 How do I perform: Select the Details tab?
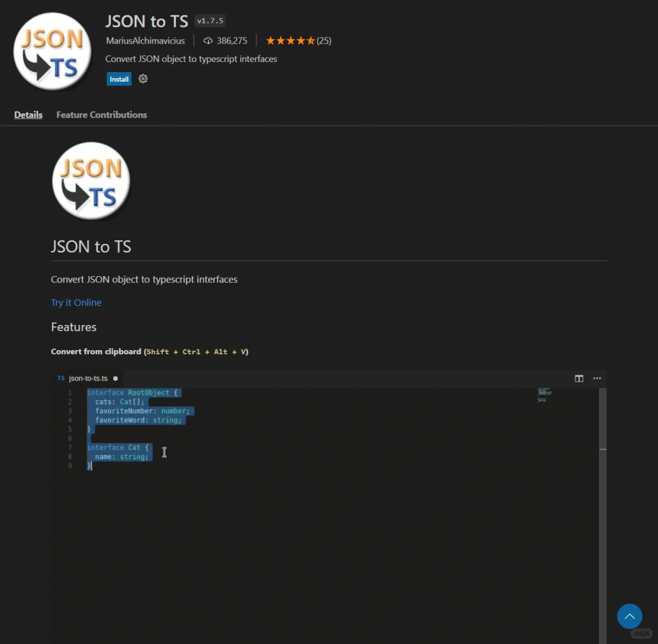pos(28,114)
